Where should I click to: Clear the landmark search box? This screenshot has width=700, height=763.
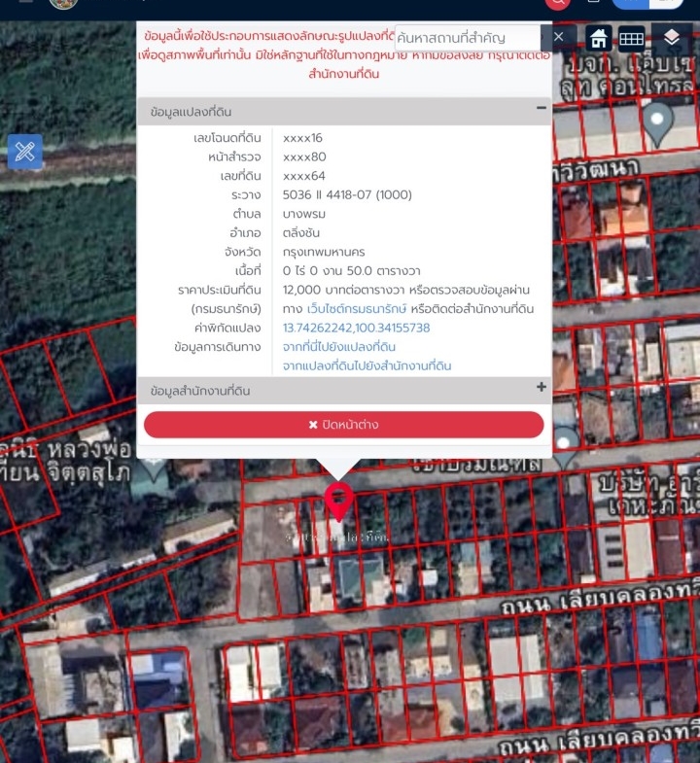[558, 37]
